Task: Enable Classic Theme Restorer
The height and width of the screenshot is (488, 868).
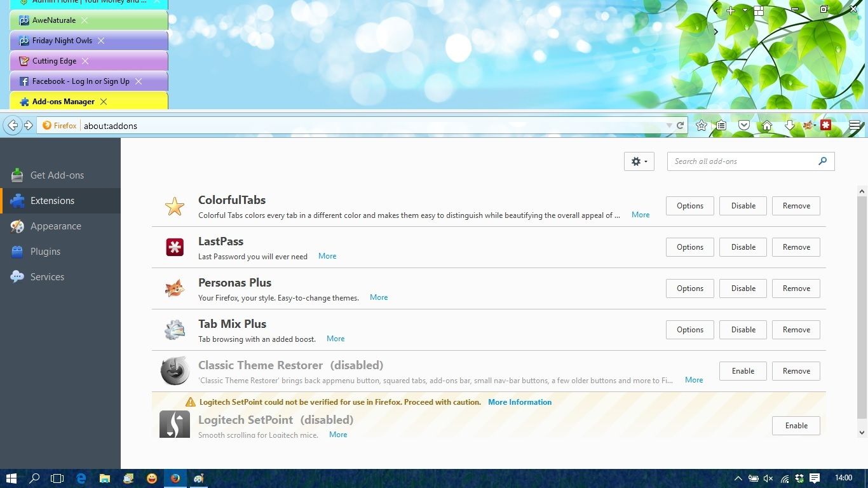Action: 743,371
